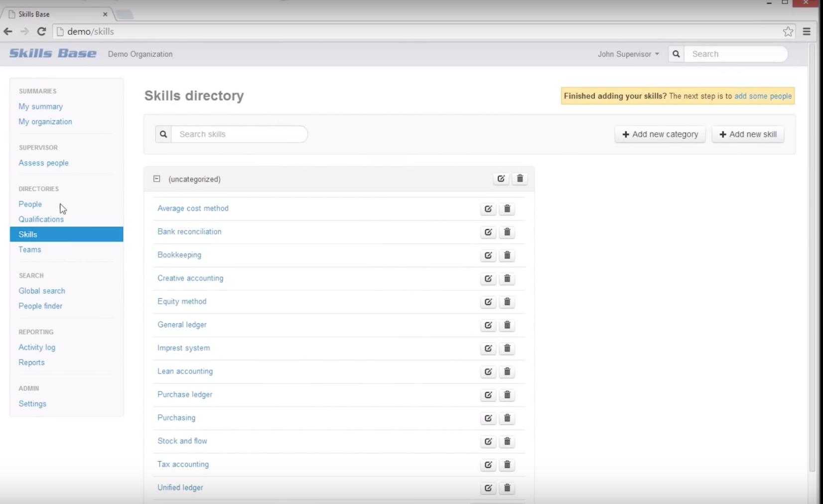
Task: View the Activity log
Action: point(37,347)
